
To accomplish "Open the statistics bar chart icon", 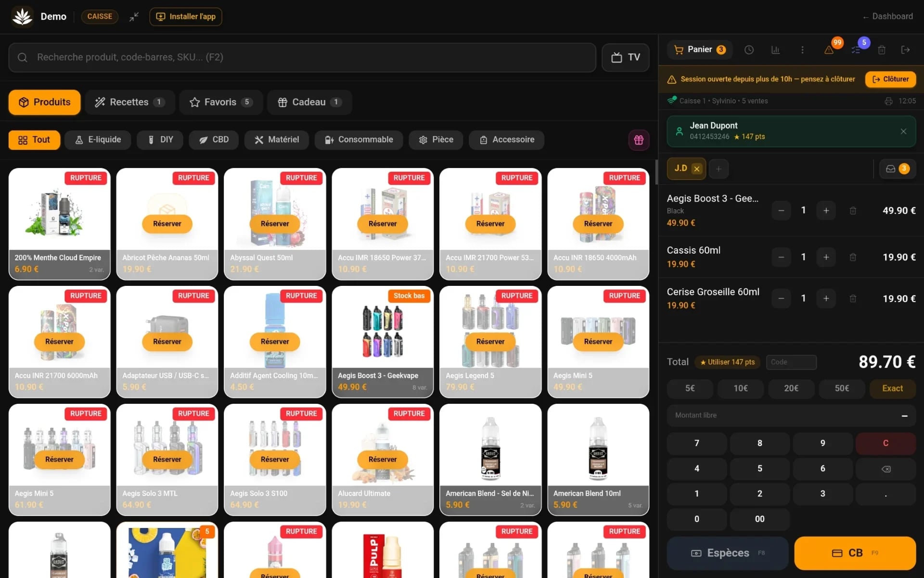I will [x=775, y=50].
